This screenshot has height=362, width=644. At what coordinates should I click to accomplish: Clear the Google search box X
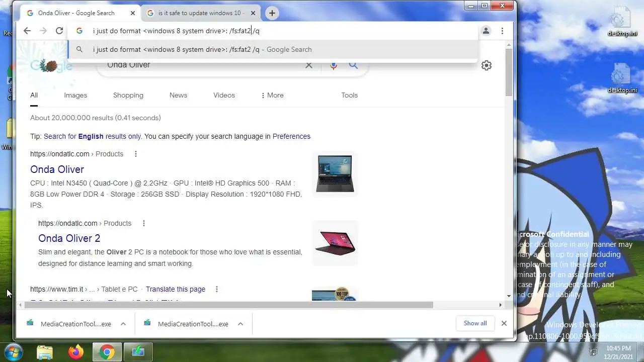tap(309, 65)
